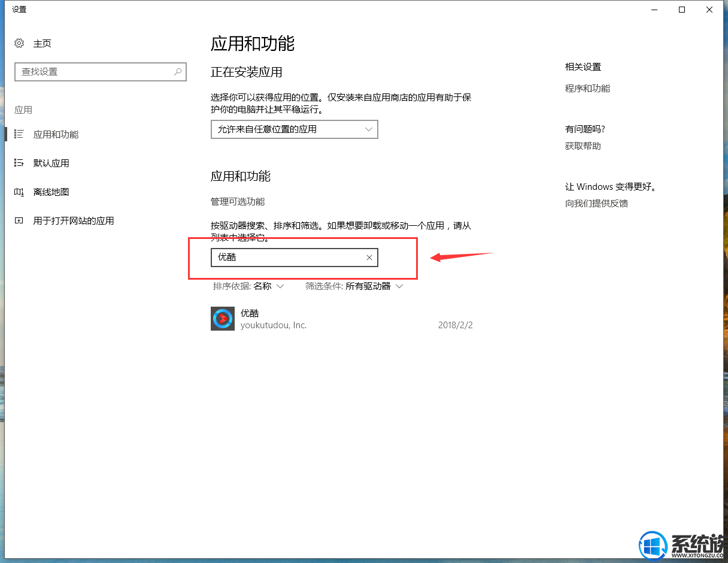This screenshot has height=563, width=728.
Task: Click the Default apps icon
Action: click(19, 163)
